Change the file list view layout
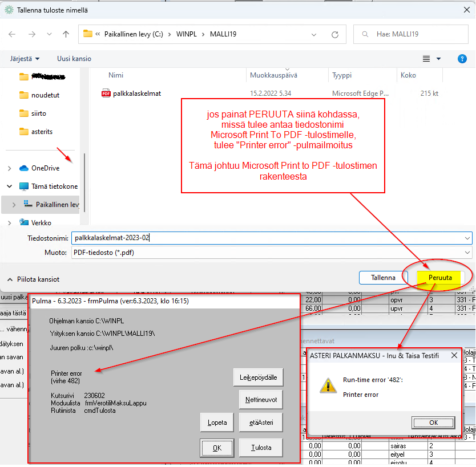 [426, 59]
